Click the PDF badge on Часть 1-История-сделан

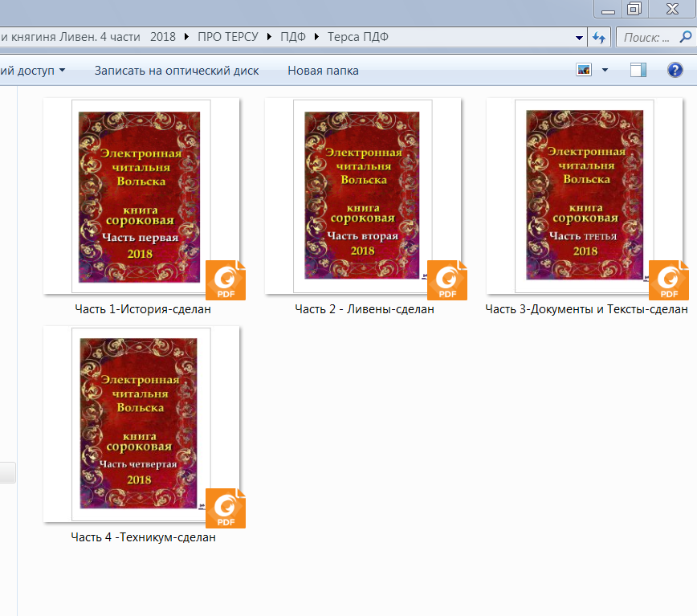click(226, 280)
